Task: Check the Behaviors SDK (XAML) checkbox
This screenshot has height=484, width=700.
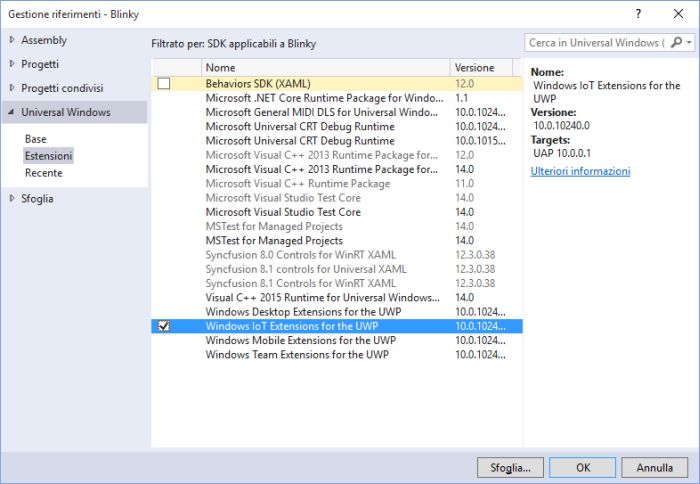Action: point(164,83)
